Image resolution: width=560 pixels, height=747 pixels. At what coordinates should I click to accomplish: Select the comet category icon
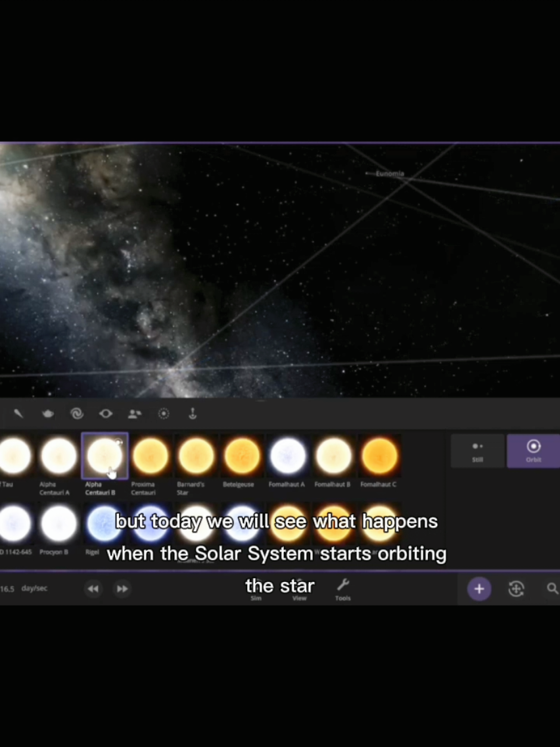[x=18, y=414]
